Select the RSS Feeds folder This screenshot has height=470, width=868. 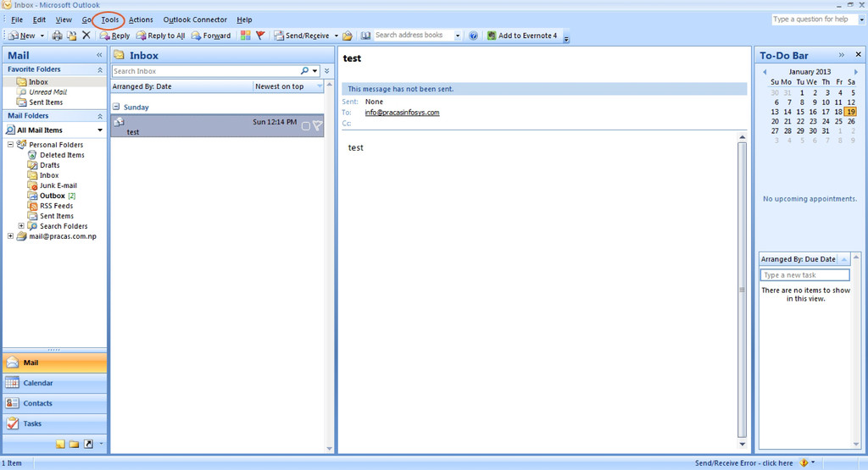pyautogui.click(x=56, y=206)
